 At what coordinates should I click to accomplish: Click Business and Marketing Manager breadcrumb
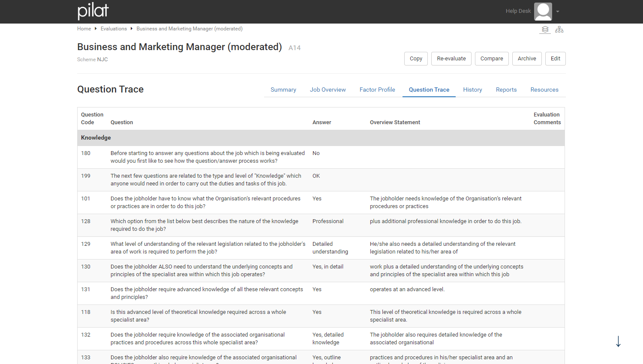click(189, 29)
